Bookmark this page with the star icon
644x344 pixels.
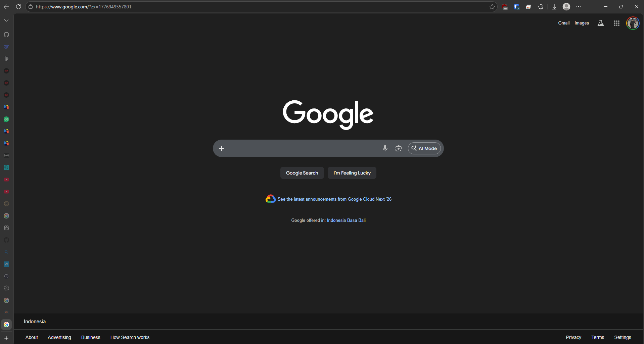tap(492, 7)
